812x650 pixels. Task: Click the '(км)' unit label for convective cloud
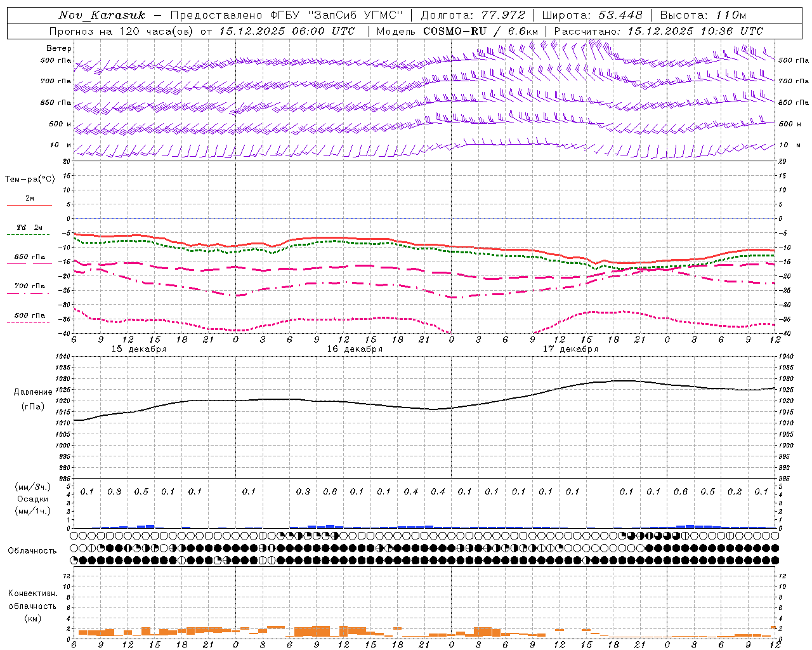pyautogui.click(x=32, y=618)
